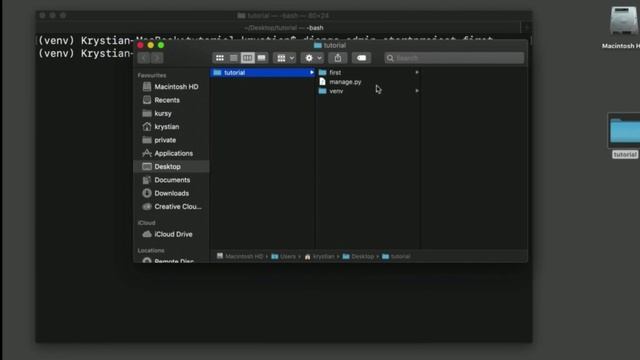This screenshot has height=360, width=640.
Task: Open krystian home folder in sidebar
Action: click(x=161, y=127)
